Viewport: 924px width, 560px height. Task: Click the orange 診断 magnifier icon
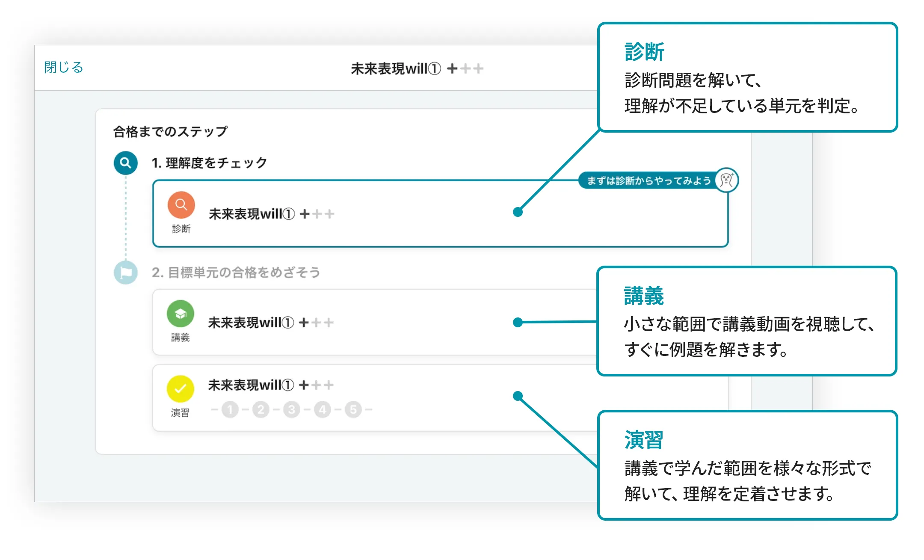[x=181, y=205]
